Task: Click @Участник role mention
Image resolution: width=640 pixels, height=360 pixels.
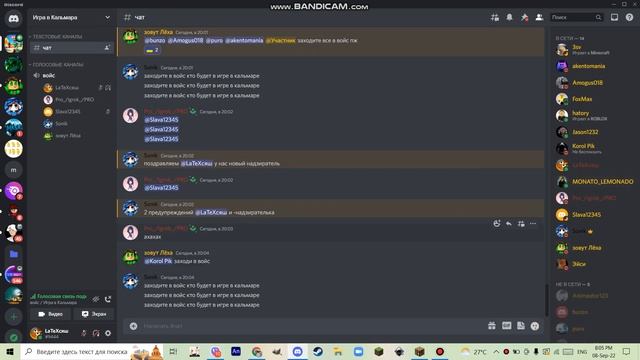Action: [x=280, y=40]
